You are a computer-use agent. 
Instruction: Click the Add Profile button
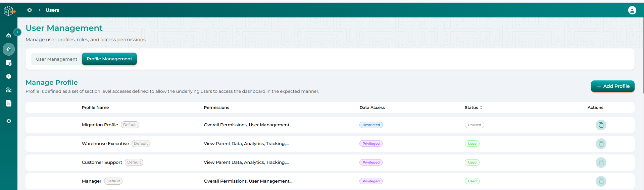coord(612,86)
